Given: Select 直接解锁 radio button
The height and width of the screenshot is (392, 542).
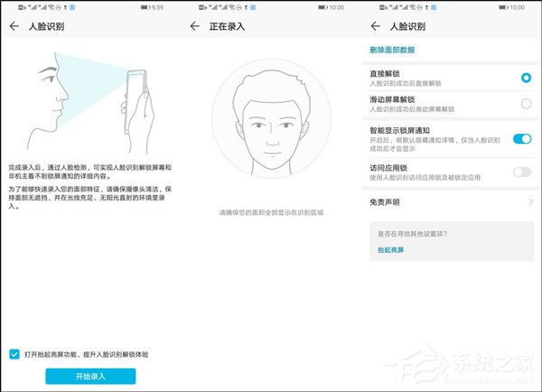Looking at the screenshot, I should [x=526, y=78].
